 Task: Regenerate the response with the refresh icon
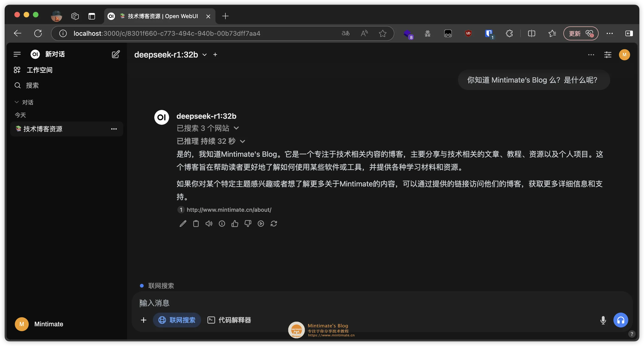274,223
